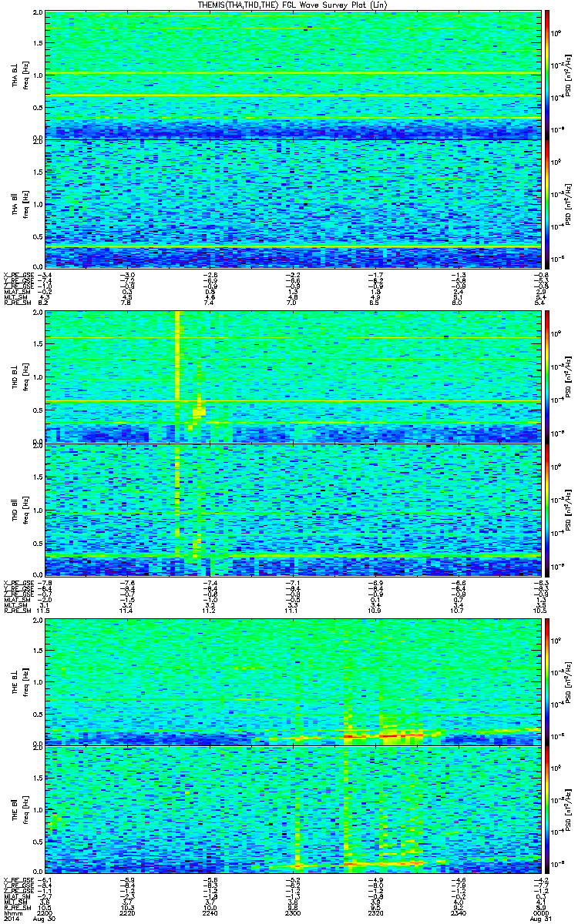Click the 2340 time tick label

pyautogui.click(x=458, y=913)
